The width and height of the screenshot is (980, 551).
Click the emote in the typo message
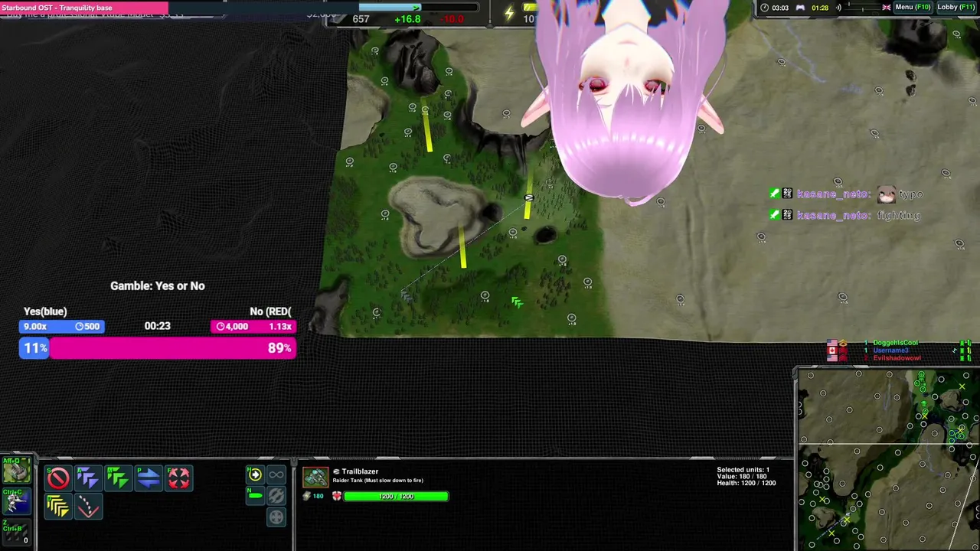click(886, 194)
